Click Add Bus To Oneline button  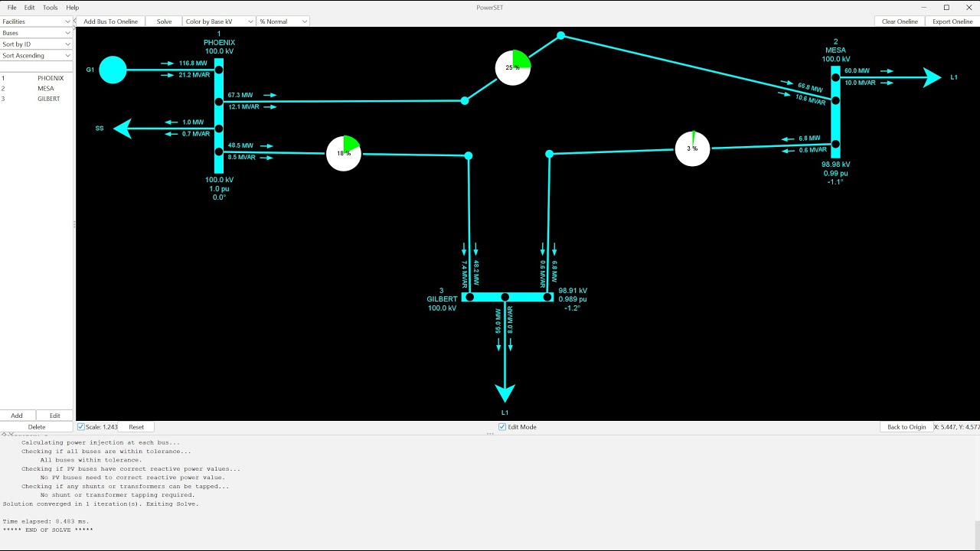click(110, 21)
